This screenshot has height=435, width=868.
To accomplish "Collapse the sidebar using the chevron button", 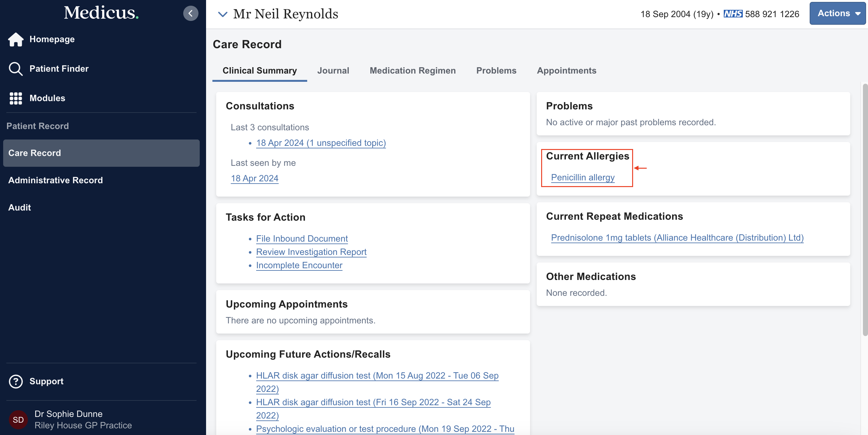I will pyautogui.click(x=191, y=13).
